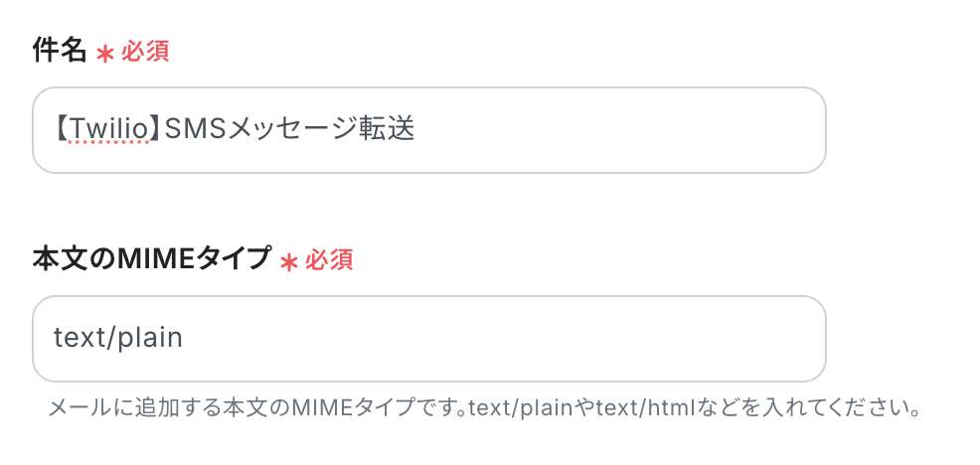Click empty right side of subject field
The height and width of the screenshot is (465, 980).
click(x=646, y=129)
